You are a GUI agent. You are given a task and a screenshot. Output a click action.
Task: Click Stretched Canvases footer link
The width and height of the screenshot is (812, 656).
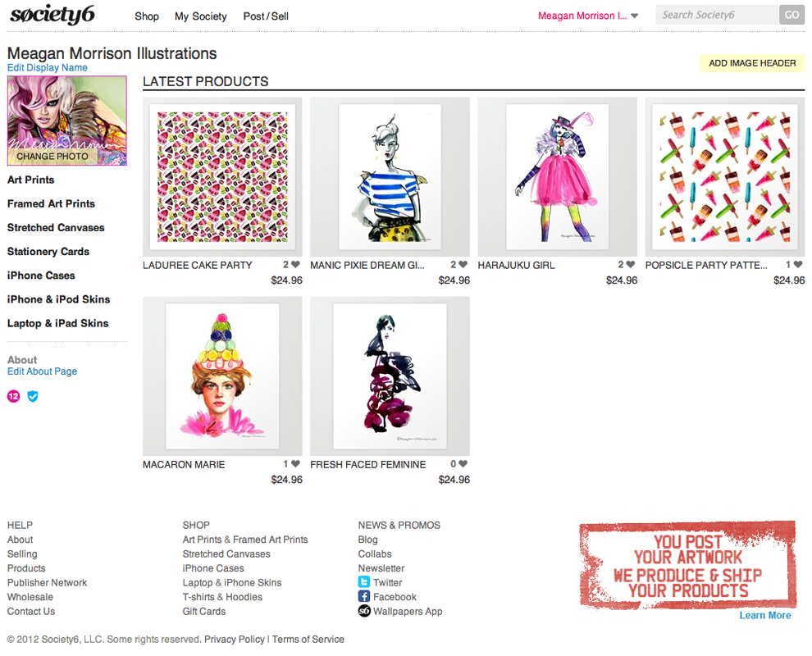click(x=226, y=554)
